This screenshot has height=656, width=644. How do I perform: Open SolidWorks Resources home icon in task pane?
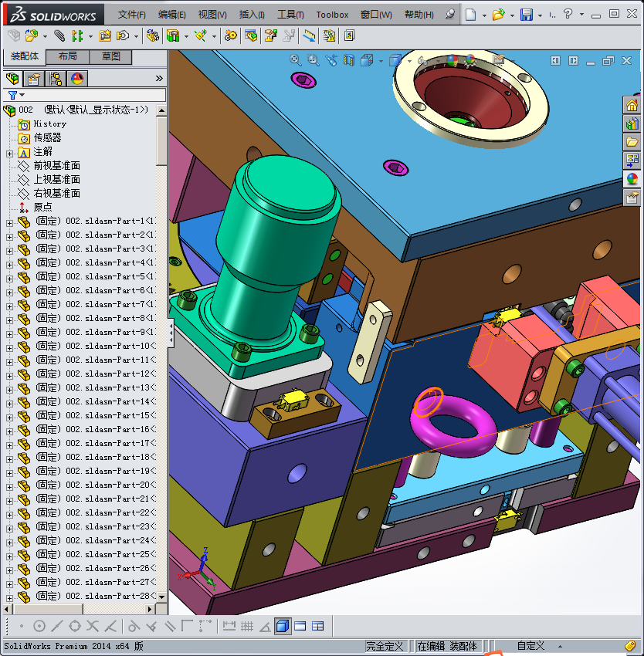pyautogui.click(x=632, y=105)
